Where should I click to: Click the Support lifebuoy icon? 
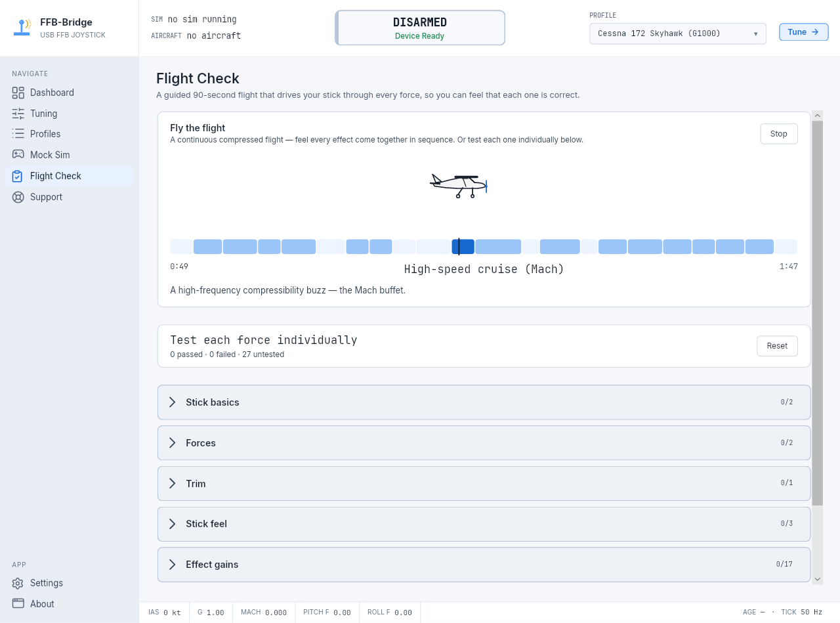[x=18, y=197]
